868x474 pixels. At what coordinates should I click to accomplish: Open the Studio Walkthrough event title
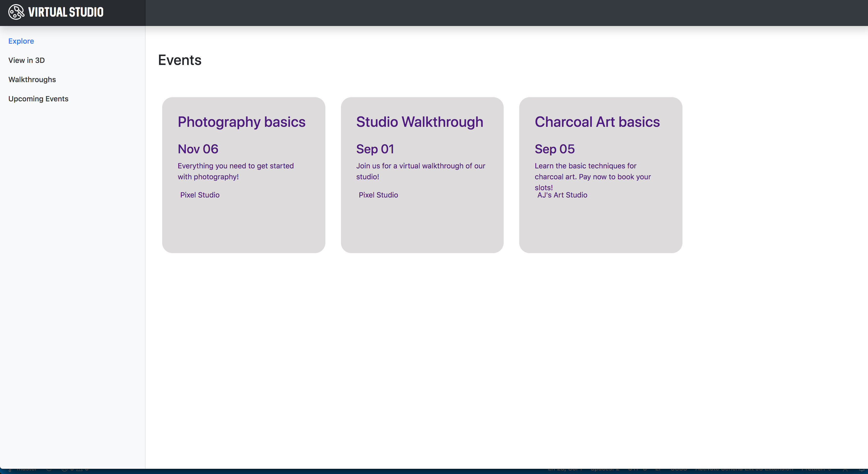[419, 122]
